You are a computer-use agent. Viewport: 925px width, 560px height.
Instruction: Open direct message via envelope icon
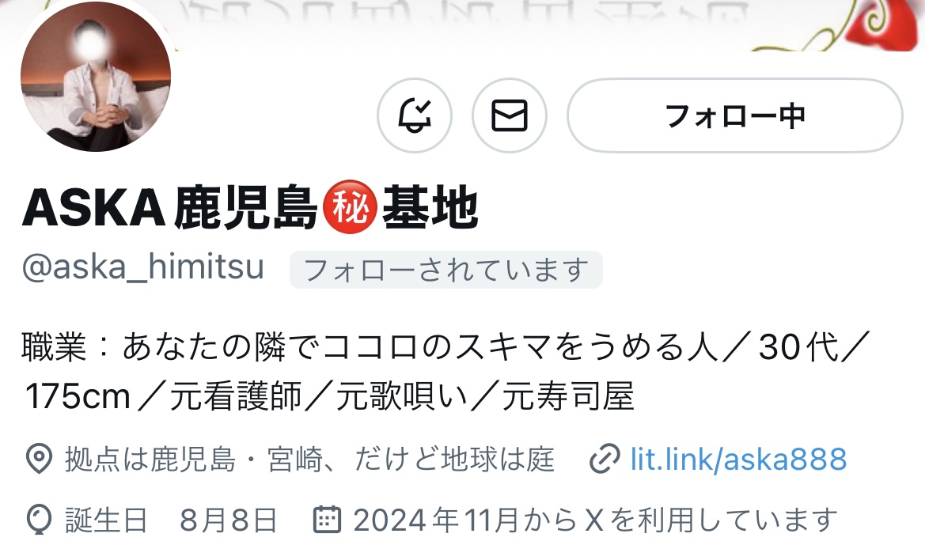[x=510, y=115]
